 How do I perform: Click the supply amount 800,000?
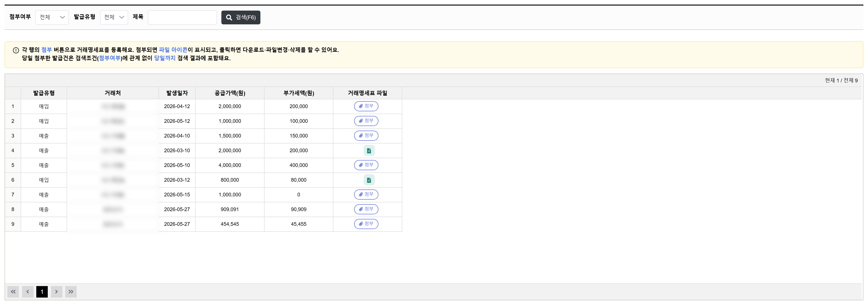click(x=230, y=180)
